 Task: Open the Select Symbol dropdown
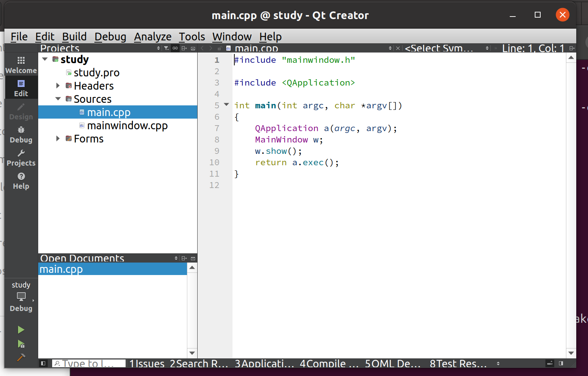(x=446, y=48)
